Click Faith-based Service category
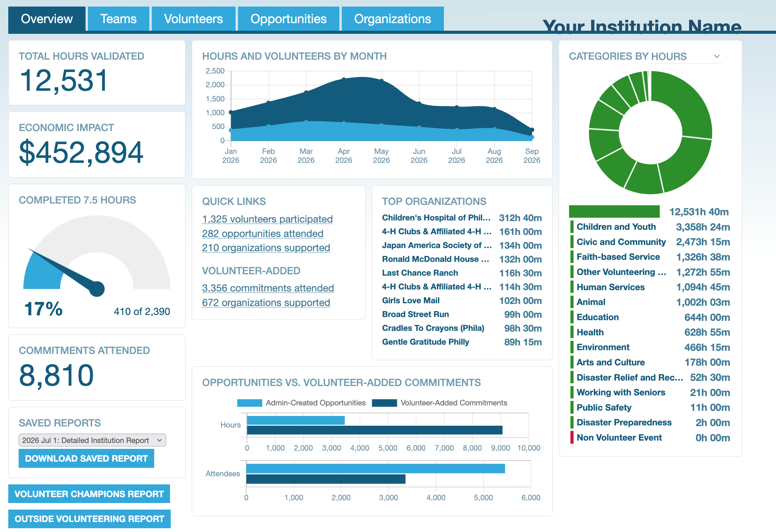 pyautogui.click(x=650, y=257)
